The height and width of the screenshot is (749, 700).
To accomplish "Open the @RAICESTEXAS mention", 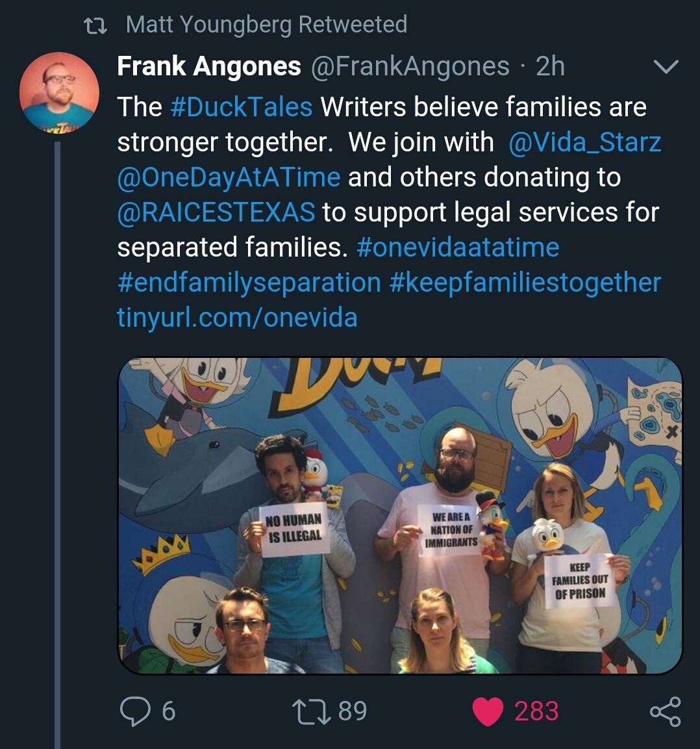I will (216, 212).
